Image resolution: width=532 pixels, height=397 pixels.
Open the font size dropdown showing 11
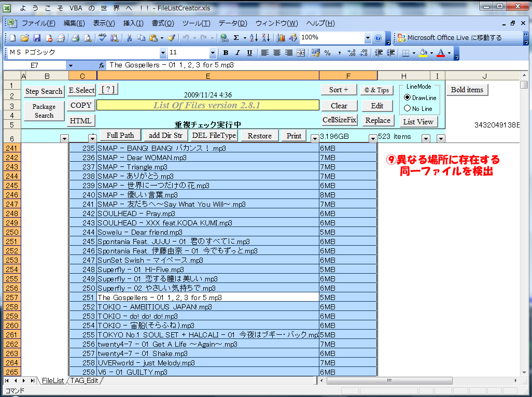click(x=213, y=52)
